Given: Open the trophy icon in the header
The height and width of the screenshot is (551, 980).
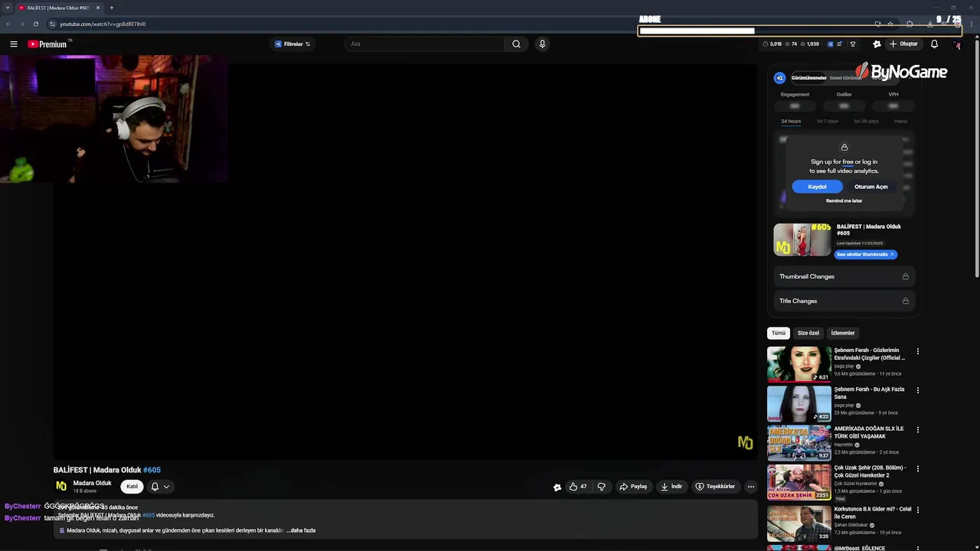Looking at the screenshot, I should click(852, 44).
